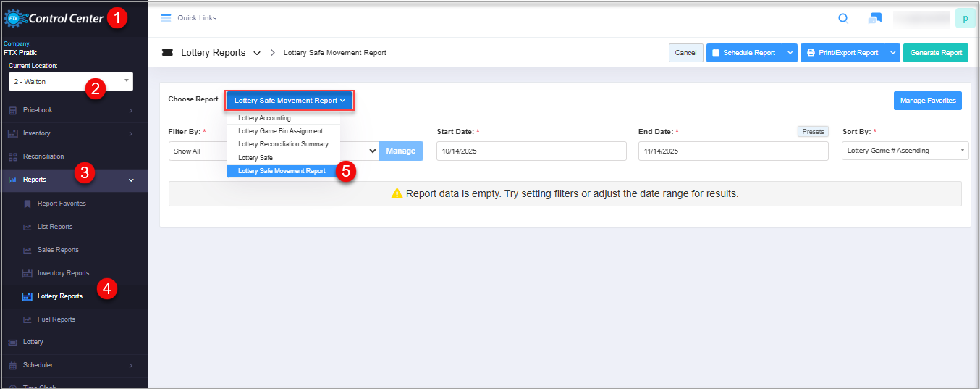980x389 pixels.
Task: Collapse the Reports sidebar section
Action: point(131,180)
